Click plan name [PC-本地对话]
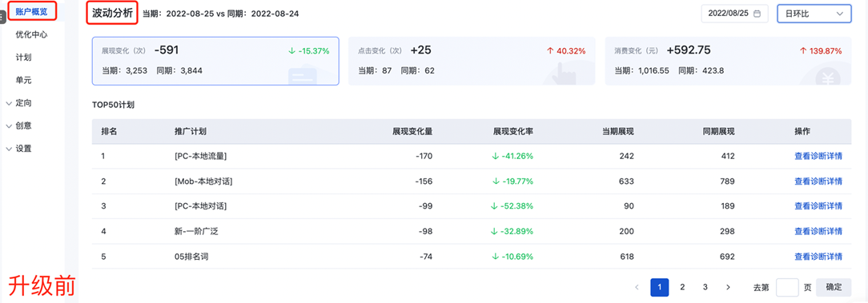This screenshot has height=303, width=868. [200, 205]
